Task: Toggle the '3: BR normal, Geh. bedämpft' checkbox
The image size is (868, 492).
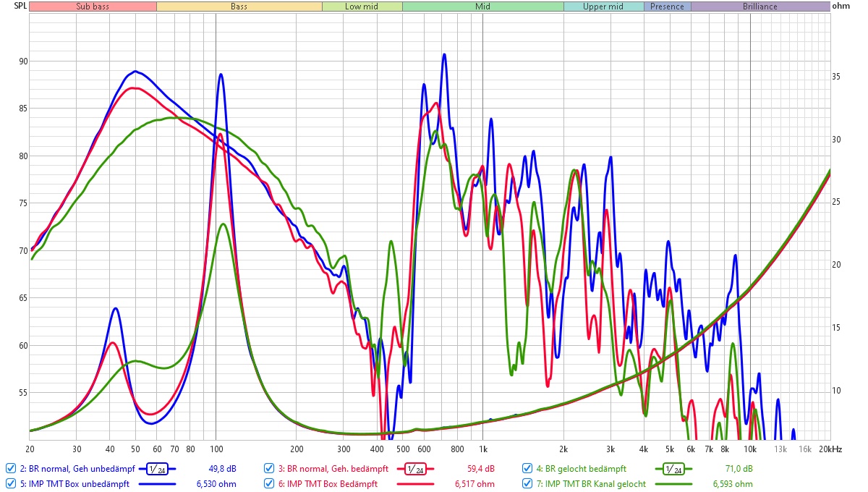Action: (x=268, y=467)
